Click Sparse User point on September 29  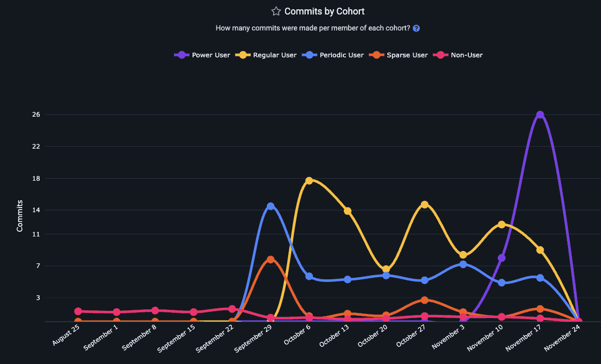[271, 259]
